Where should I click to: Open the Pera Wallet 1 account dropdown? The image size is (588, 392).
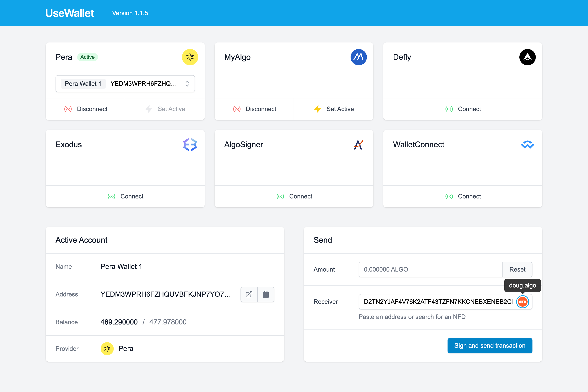tap(125, 84)
